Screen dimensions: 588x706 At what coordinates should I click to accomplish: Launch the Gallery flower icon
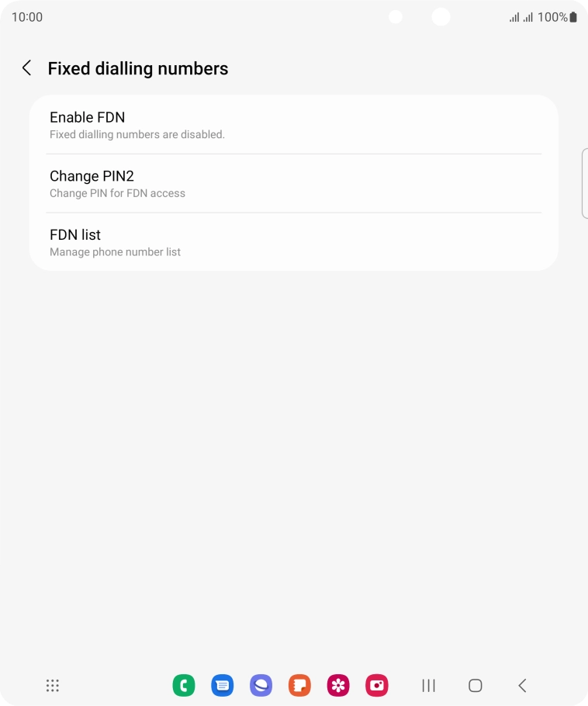point(338,686)
